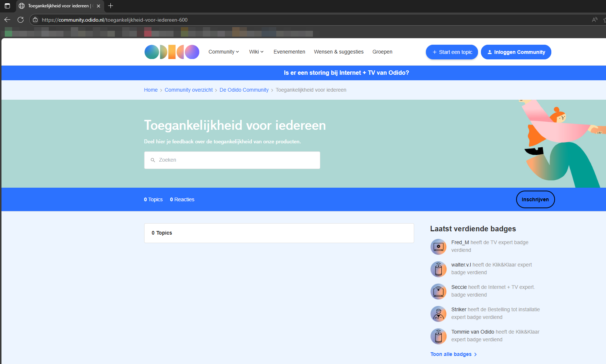Click the TV expert badge icon
This screenshot has height=364, width=606.
pyautogui.click(x=438, y=247)
